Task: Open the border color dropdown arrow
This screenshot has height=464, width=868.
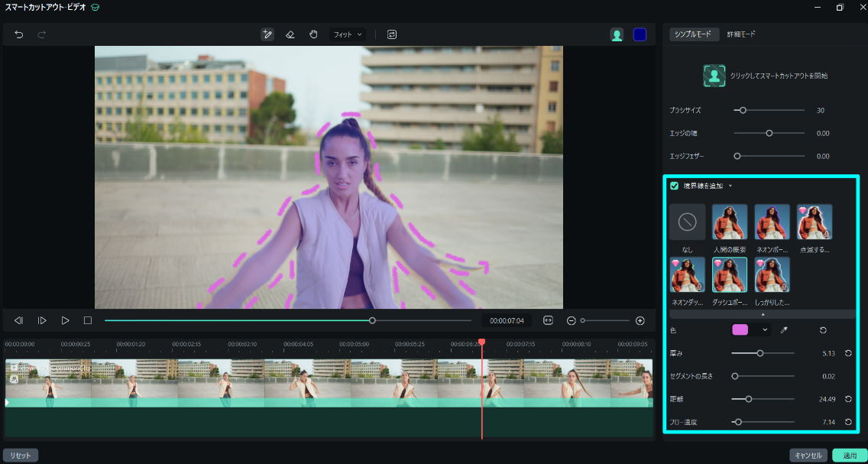Action: [765, 329]
